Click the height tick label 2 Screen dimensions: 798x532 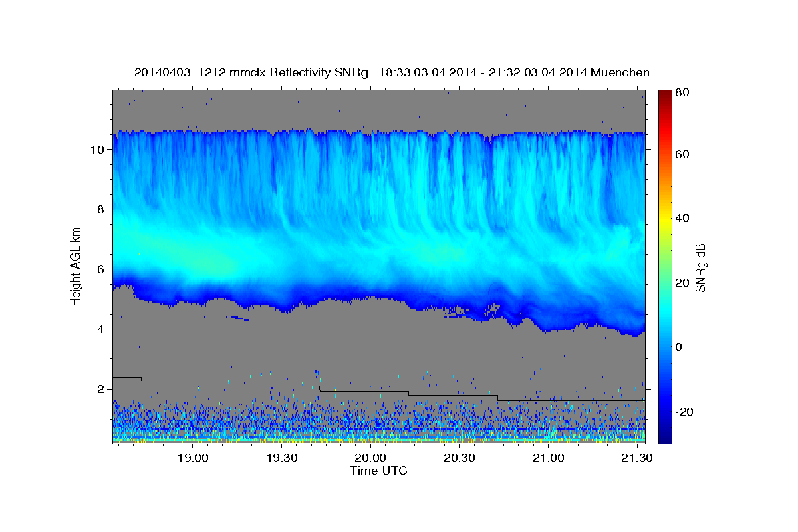(x=102, y=388)
